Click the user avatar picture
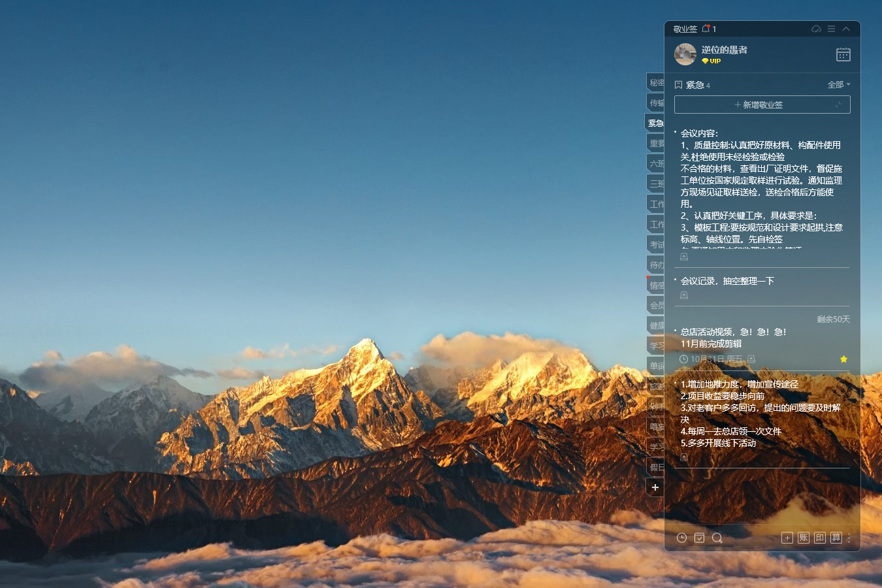Image resolution: width=882 pixels, height=588 pixels. click(685, 54)
